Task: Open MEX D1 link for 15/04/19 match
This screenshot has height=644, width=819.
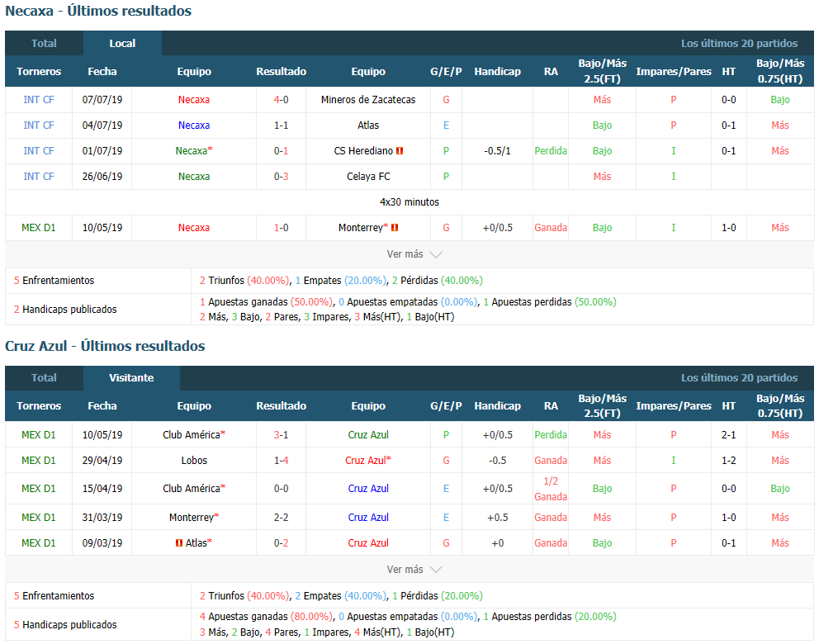Action: pos(39,488)
